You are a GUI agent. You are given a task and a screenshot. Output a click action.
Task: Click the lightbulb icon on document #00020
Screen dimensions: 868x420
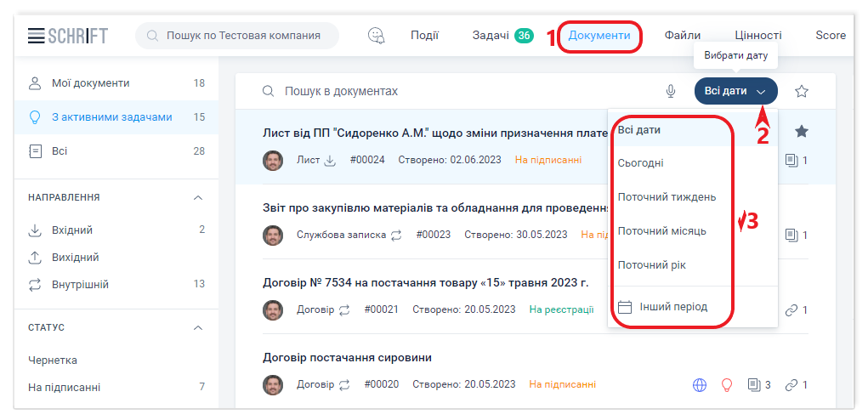[726, 385]
